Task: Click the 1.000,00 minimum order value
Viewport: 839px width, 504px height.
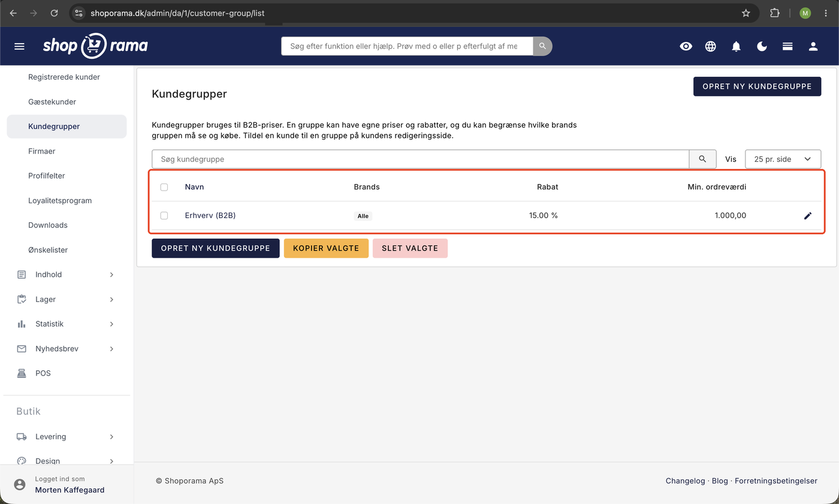Action: pos(731,215)
